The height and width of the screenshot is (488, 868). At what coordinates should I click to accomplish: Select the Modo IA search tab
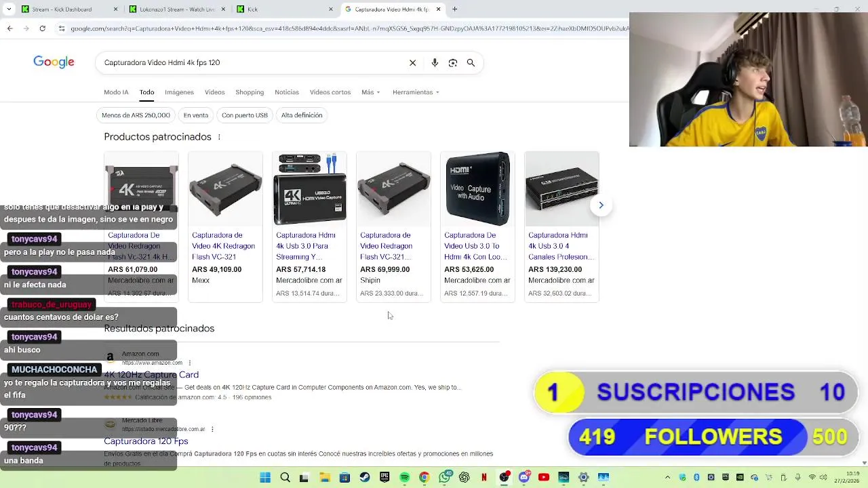pyautogui.click(x=116, y=92)
